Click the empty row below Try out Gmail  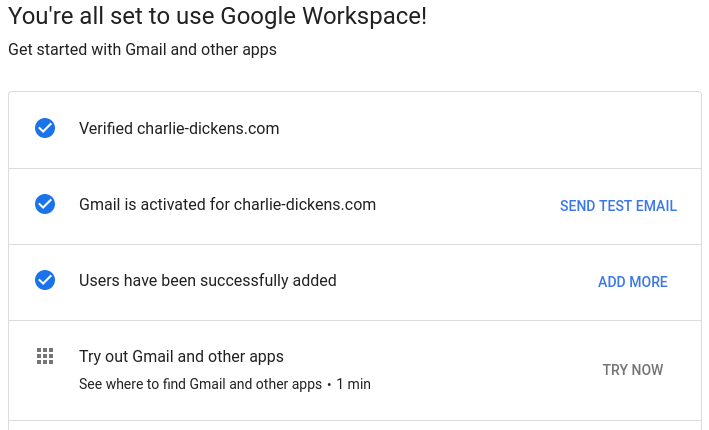click(354, 425)
